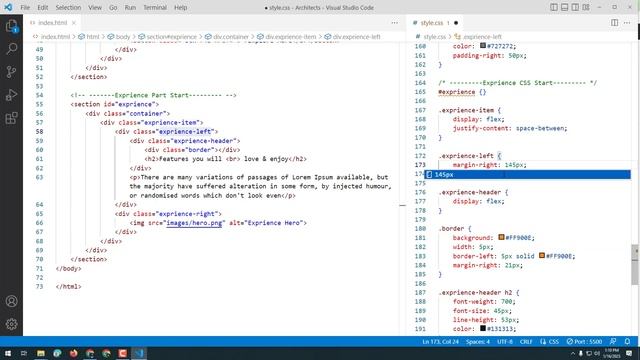This screenshot has width=640, height=360.
Task: Open Windows Start menu
Action: coord(8,353)
